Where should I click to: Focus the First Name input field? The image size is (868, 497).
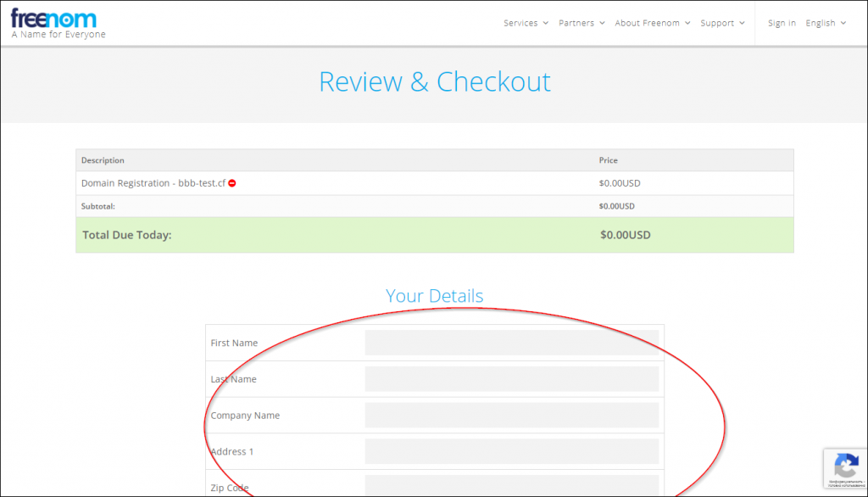[x=511, y=343]
